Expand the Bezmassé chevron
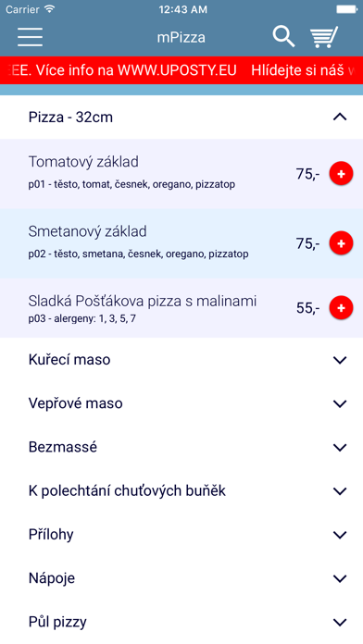Viewport: 363px width, 644px height. [340, 447]
